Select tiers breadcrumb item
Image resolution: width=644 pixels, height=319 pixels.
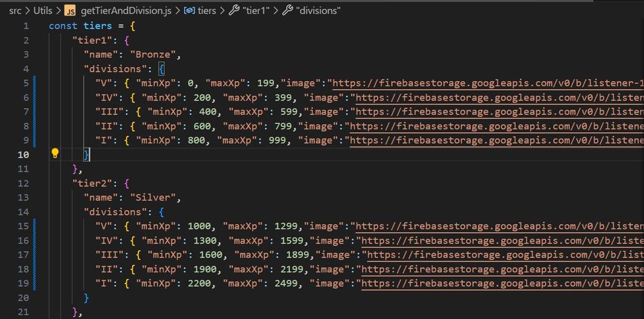tap(207, 11)
